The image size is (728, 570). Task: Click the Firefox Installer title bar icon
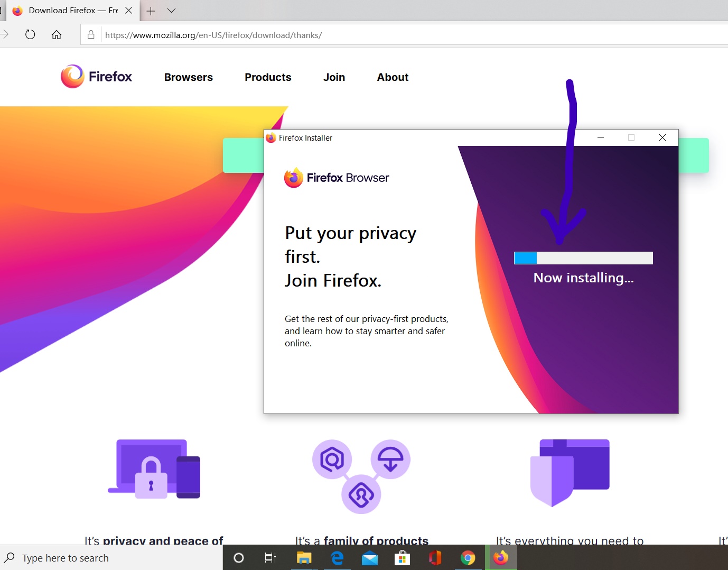click(x=271, y=138)
